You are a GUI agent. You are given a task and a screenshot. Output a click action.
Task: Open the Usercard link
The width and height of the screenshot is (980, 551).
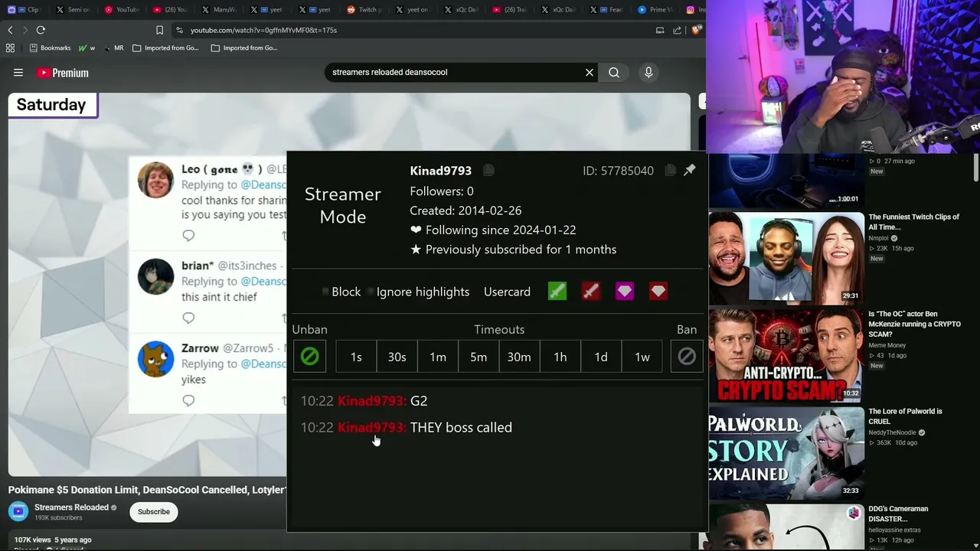pos(507,292)
